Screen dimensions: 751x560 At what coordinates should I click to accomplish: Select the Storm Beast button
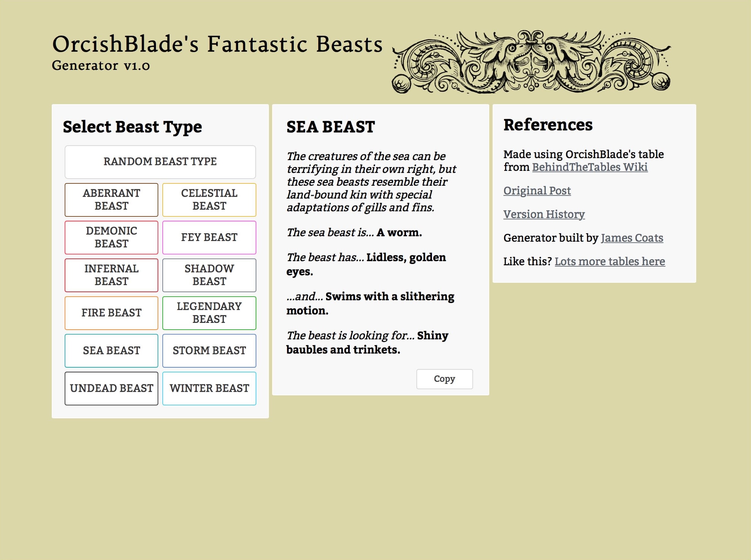point(209,350)
